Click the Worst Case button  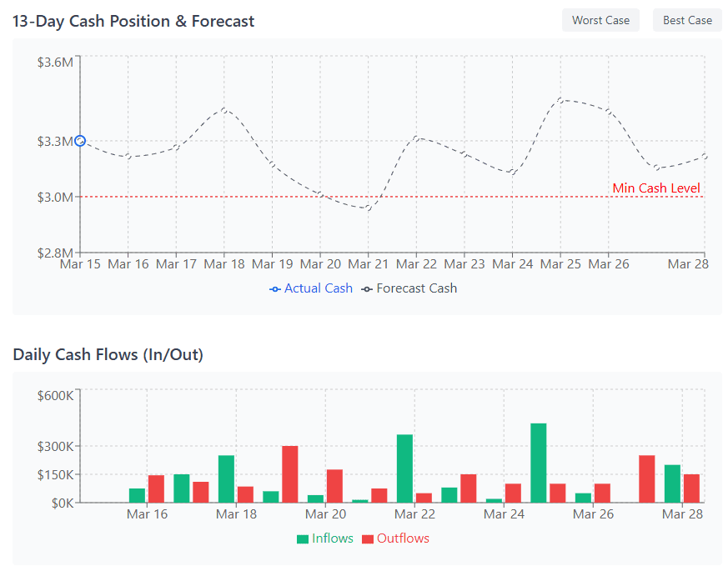click(600, 20)
